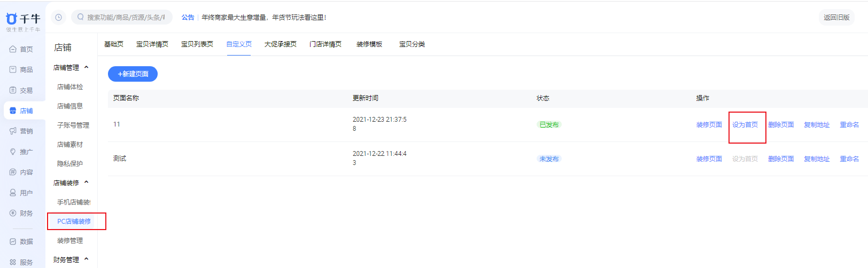
Task: Open PC店铺装修 in the side menu
Action: pos(74,222)
